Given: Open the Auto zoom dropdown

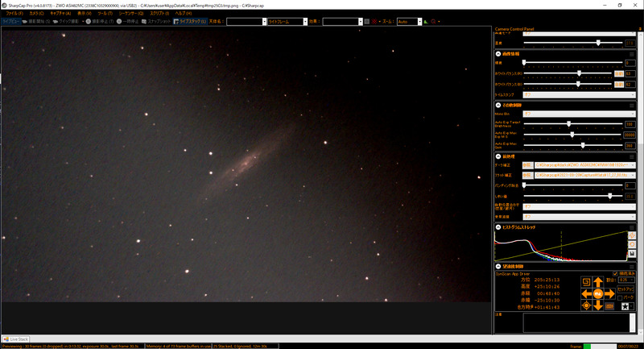Looking at the screenshot, I should pos(410,22).
